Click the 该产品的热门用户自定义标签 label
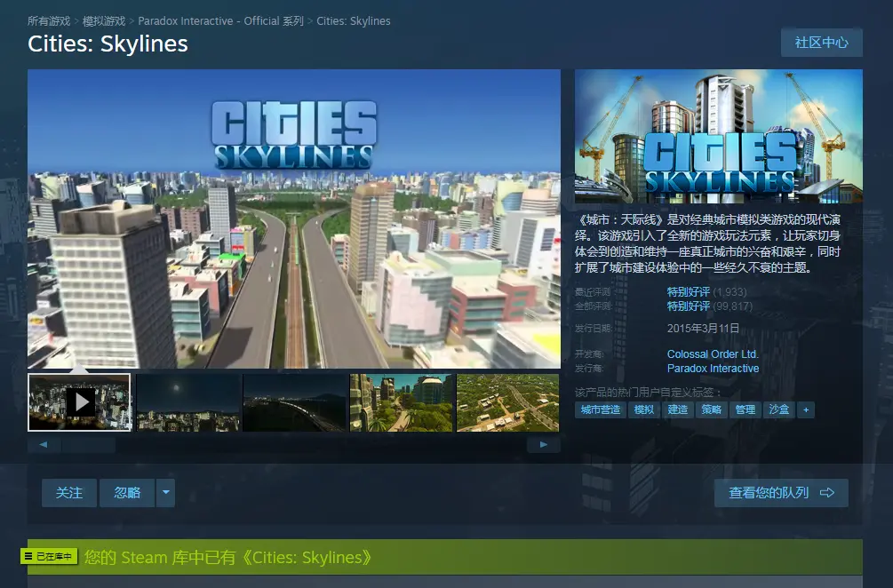The height and width of the screenshot is (588, 893). pos(648,393)
